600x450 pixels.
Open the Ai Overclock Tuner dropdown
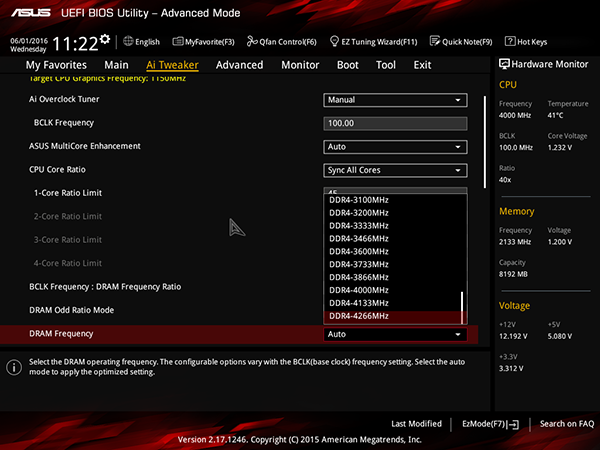(x=395, y=100)
